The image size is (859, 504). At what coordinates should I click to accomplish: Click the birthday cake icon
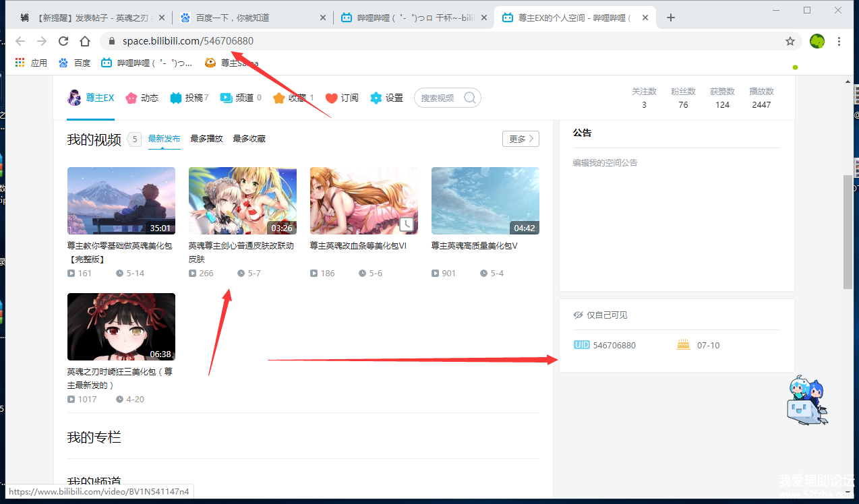coord(684,344)
